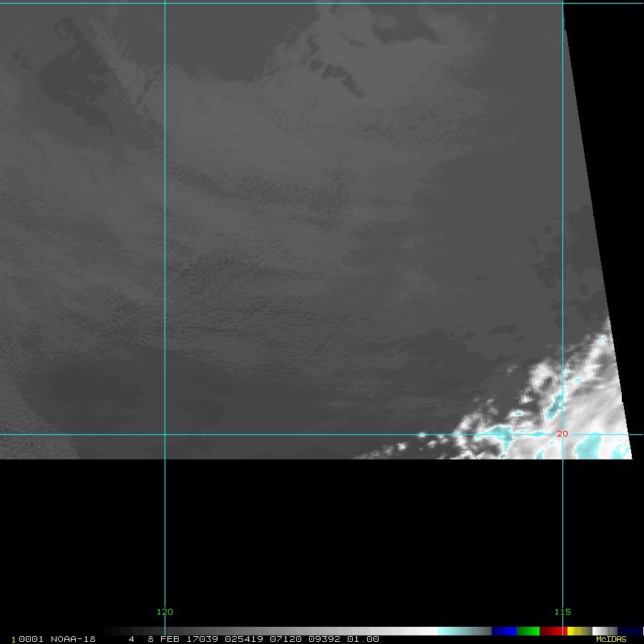Screen dimensions: 644x644
Task: Click the dark navy segment ending the color bar
Action: 630,631
